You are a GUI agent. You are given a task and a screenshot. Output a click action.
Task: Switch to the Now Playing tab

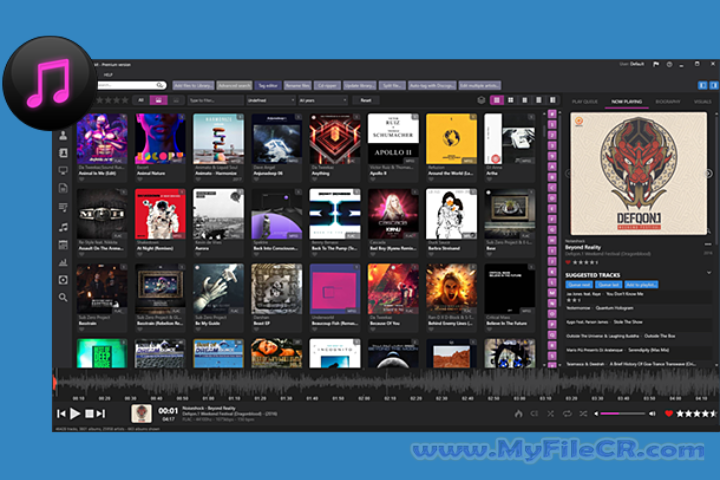pos(627,102)
